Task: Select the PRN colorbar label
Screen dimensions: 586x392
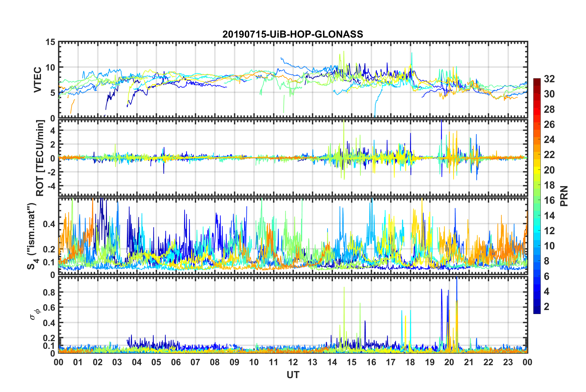Action: 564,196
